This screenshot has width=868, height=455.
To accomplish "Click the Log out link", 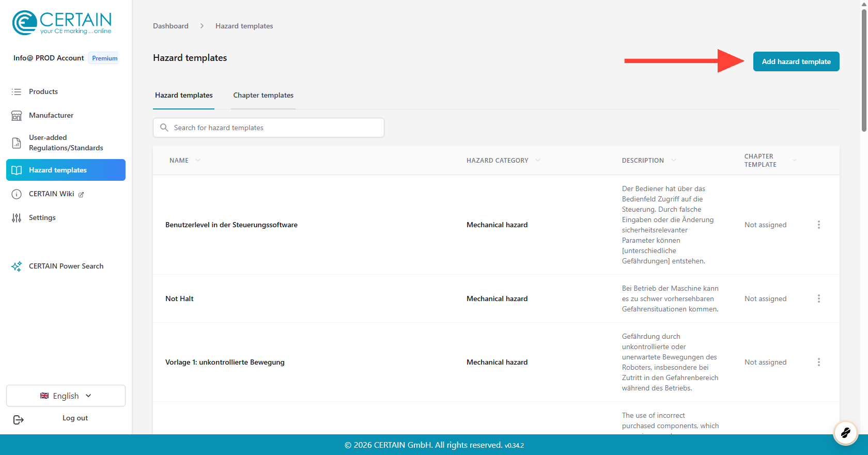I will coord(75,418).
